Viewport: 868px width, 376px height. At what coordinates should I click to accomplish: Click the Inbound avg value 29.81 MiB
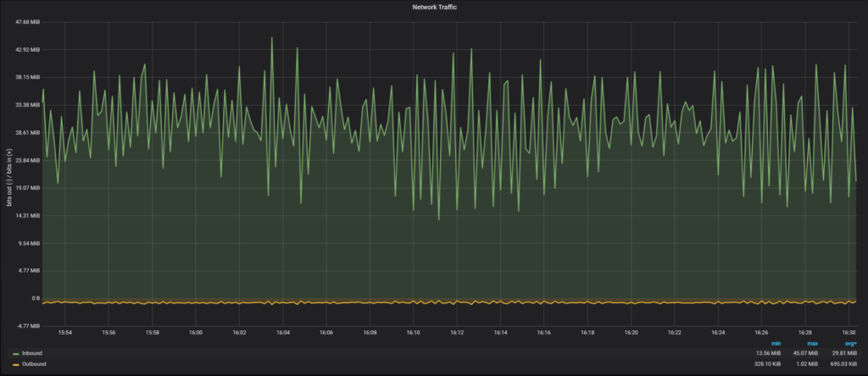click(840, 353)
